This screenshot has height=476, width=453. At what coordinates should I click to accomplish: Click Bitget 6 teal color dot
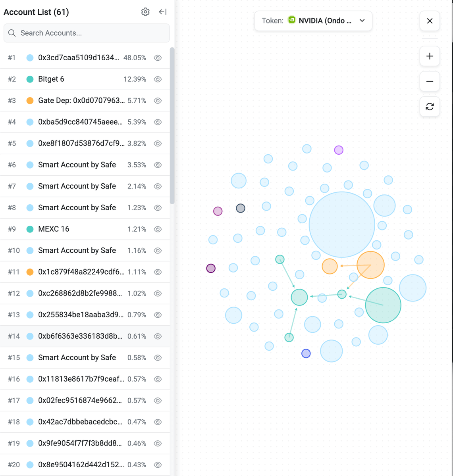point(30,79)
